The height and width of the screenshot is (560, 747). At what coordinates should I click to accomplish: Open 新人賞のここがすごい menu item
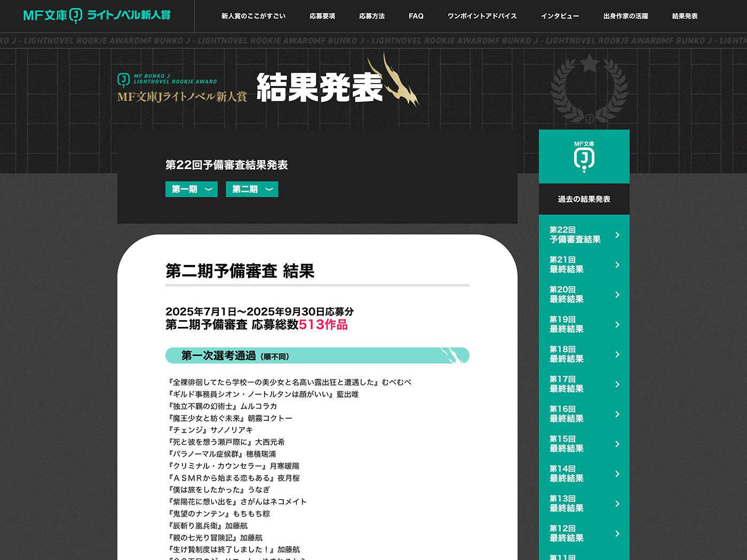coord(253,16)
